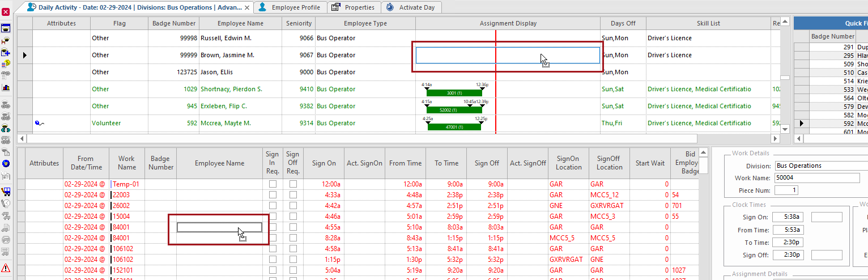Viewport: 868px width, 280px height.
Task: Check Sign Off Req. for work 26002
Action: [293, 206]
